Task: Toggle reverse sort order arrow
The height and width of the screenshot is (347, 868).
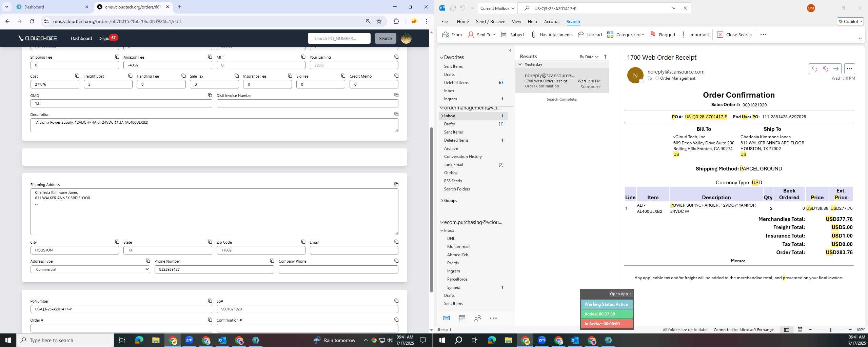Action: pyautogui.click(x=605, y=57)
